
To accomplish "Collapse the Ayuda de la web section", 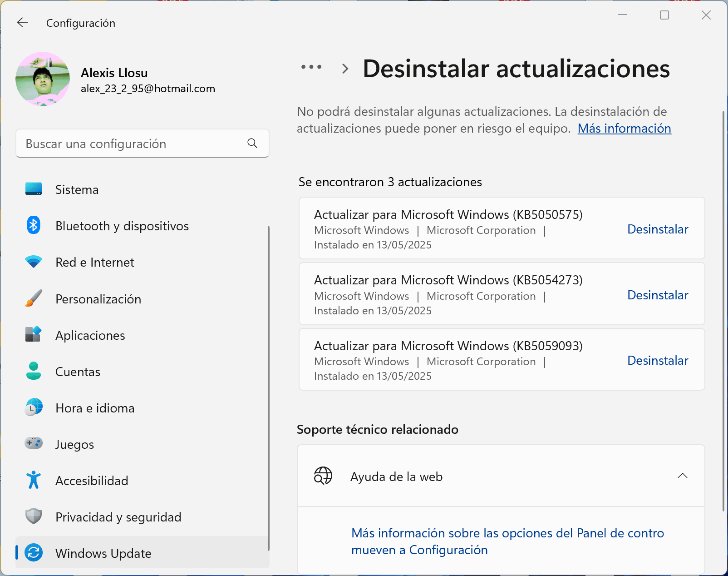I will point(683,476).
